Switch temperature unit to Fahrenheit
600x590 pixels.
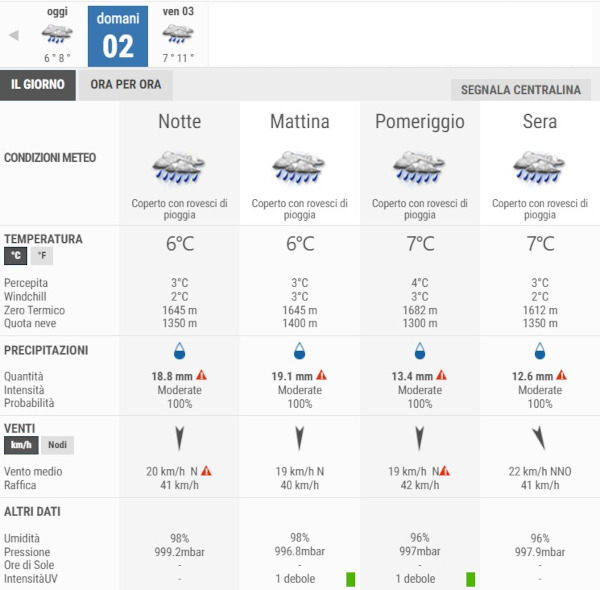point(42,256)
